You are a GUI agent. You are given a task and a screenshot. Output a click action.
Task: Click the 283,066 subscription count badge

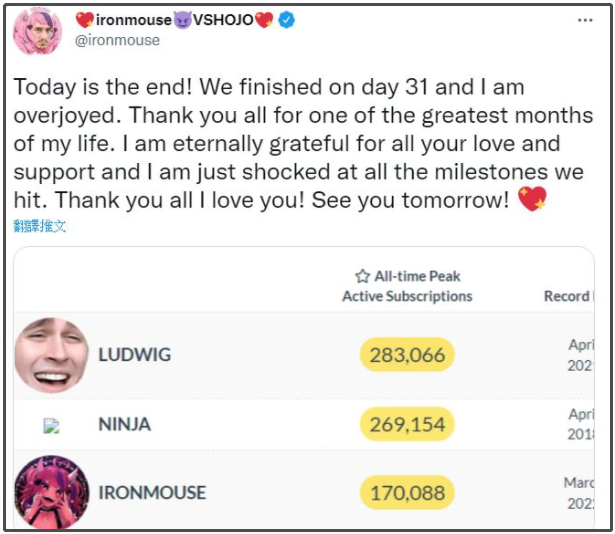[x=407, y=354]
